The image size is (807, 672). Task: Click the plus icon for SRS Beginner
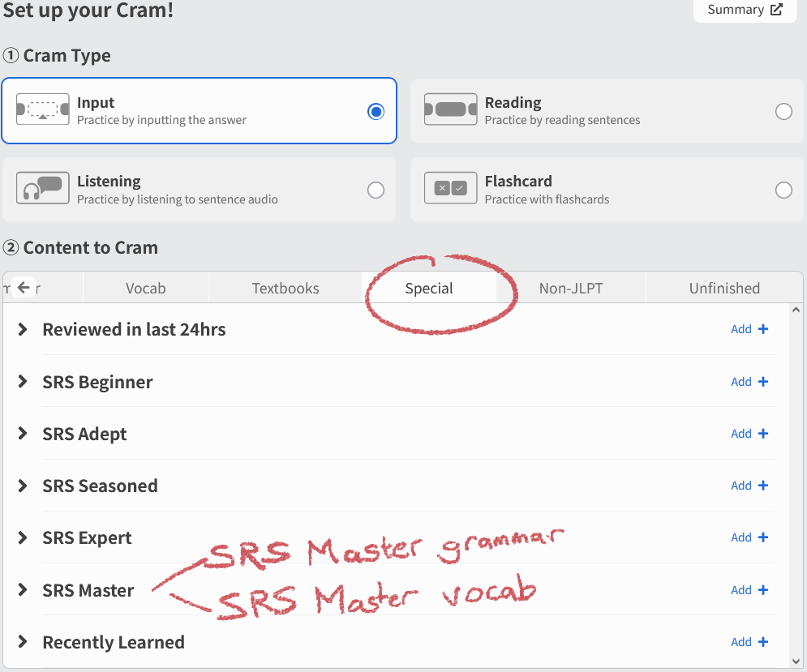[762, 382]
